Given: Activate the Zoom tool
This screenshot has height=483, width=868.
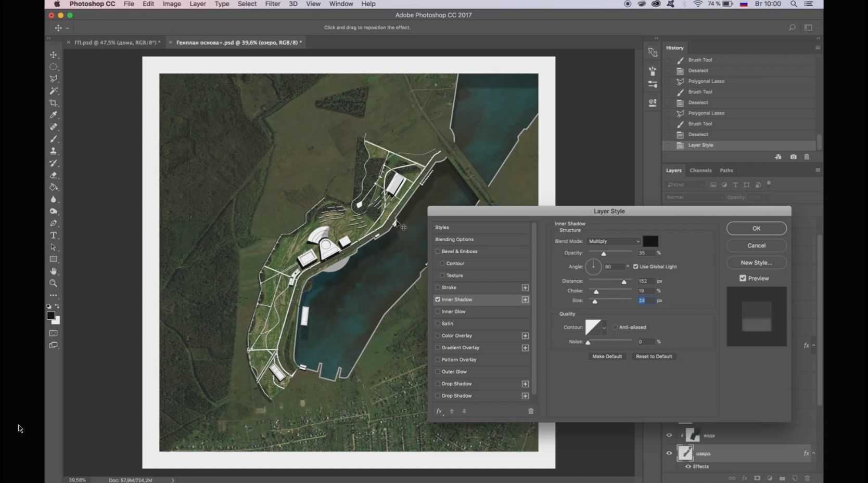Looking at the screenshot, I should click(x=54, y=283).
